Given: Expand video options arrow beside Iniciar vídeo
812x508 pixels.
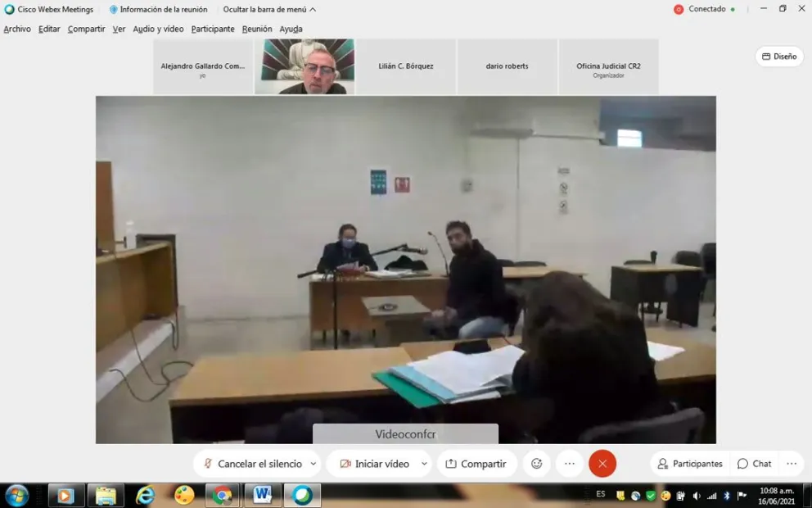Looking at the screenshot, I should click(x=424, y=464).
